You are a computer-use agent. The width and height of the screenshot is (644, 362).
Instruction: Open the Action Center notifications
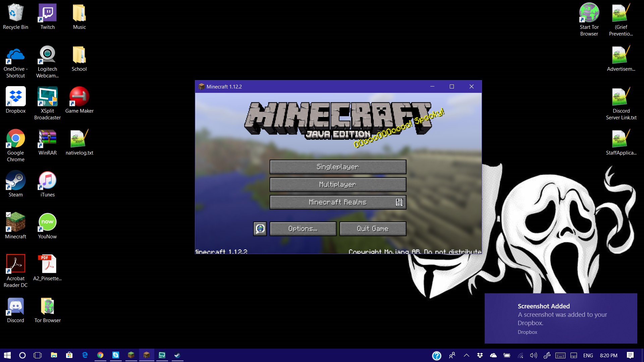[630, 355]
